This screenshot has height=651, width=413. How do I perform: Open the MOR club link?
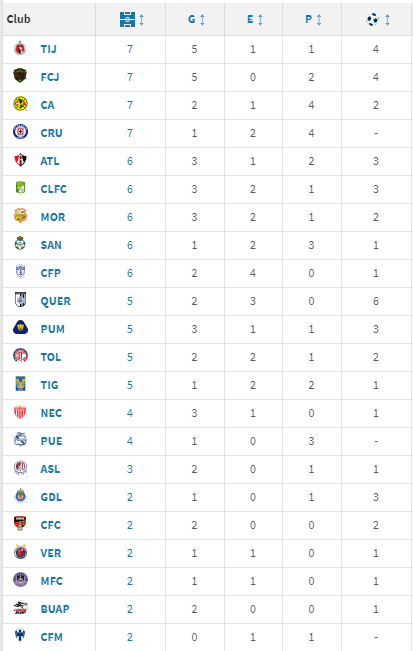(x=53, y=217)
